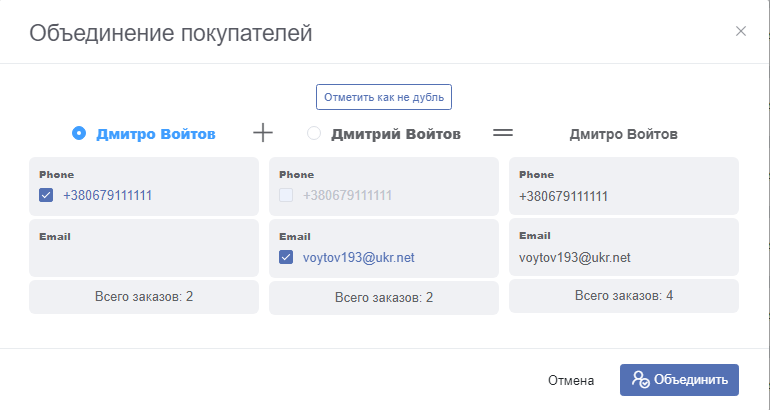This screenshot has width=770, height=410.
Task: Click the merged result phone number
Action: [x=563, y=196]
